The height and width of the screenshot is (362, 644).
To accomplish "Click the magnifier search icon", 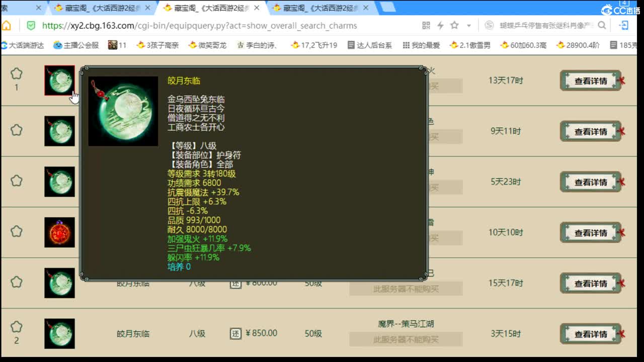I will [x=602, y=25].
